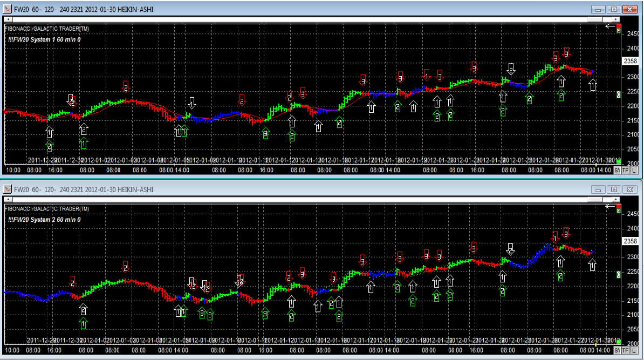Select red sell arrow labeled 1 in System 1 chart
The image size is (644, 360).
click(427, 76)
